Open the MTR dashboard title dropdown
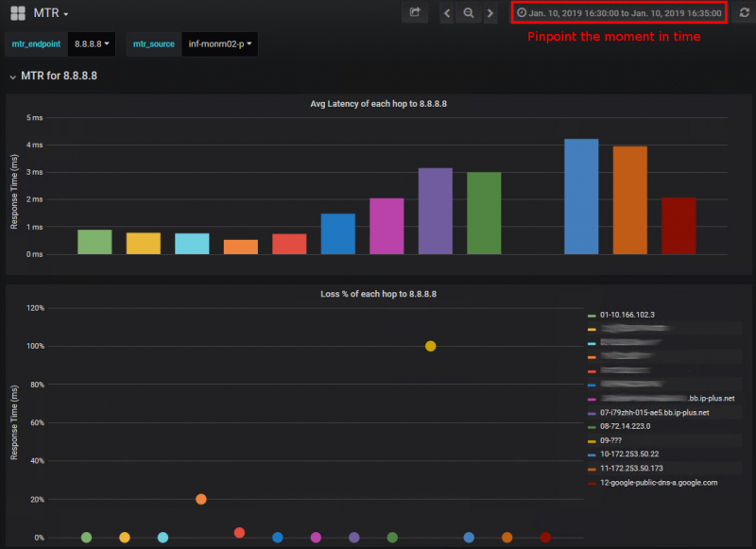 pos(51,13)
